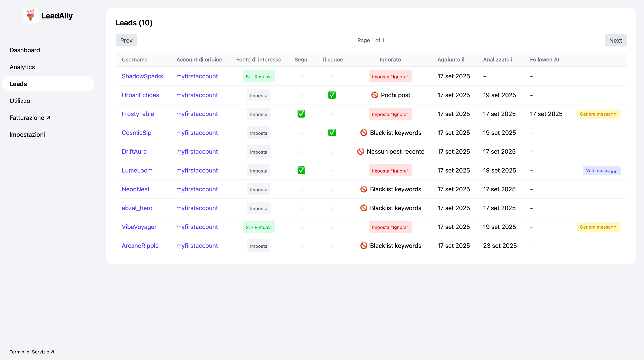This screenshot has width=644, height=360.
Task: Click Genera messaggi for FrostyFable
Action: pyautogui.click(x=598, y=114)
